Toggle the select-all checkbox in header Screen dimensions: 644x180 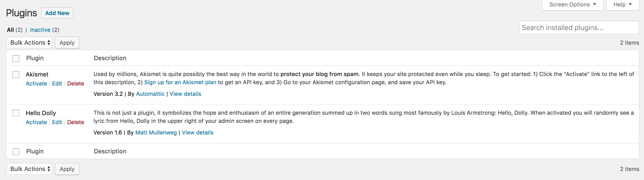(16, 58)
